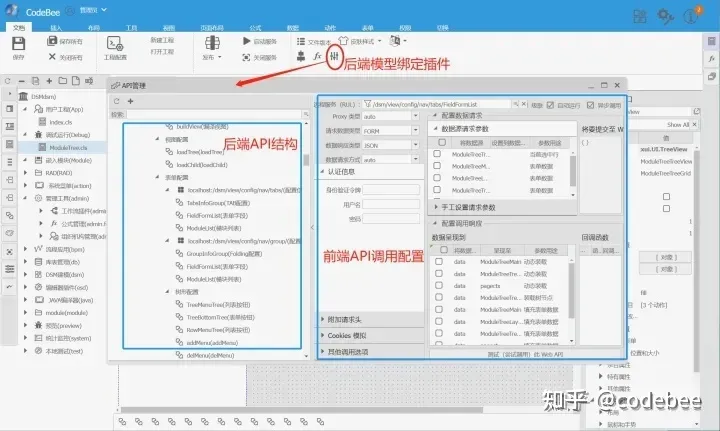Open the response data type dropdown showing JSON
This screenshot has height=431, width=720.
415,145
